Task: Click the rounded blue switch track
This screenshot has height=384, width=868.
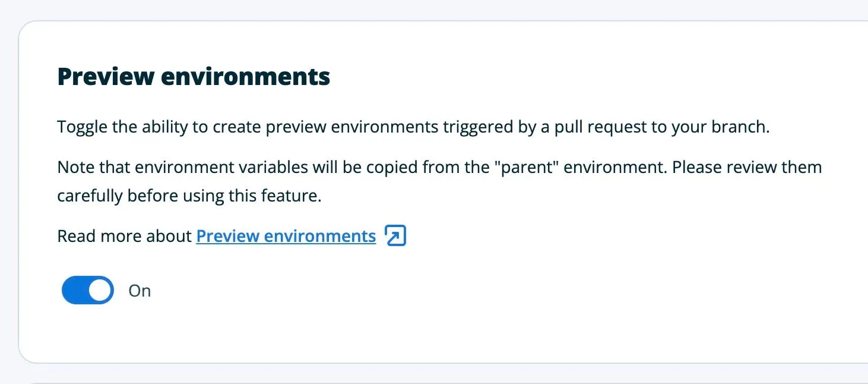Action: 77,290
